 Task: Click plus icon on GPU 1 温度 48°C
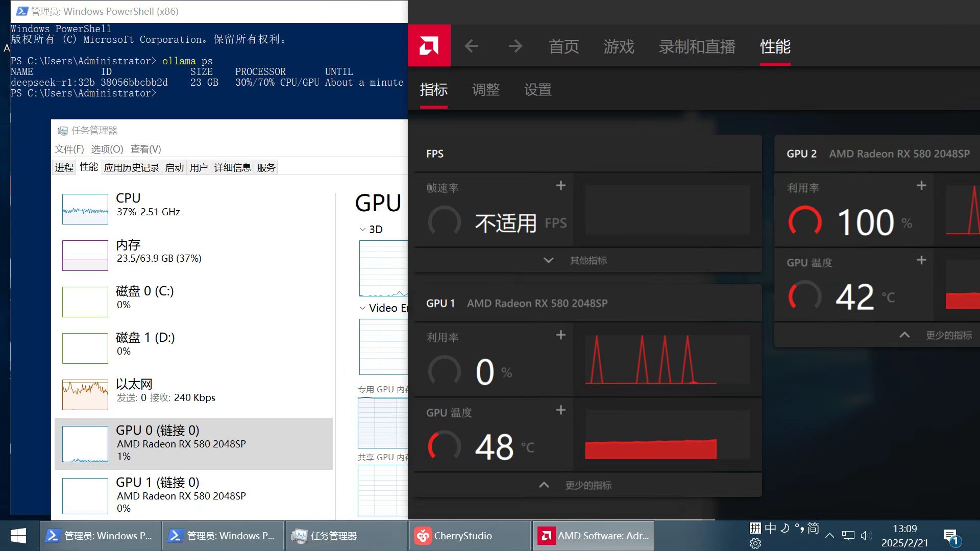coord(560,410)
